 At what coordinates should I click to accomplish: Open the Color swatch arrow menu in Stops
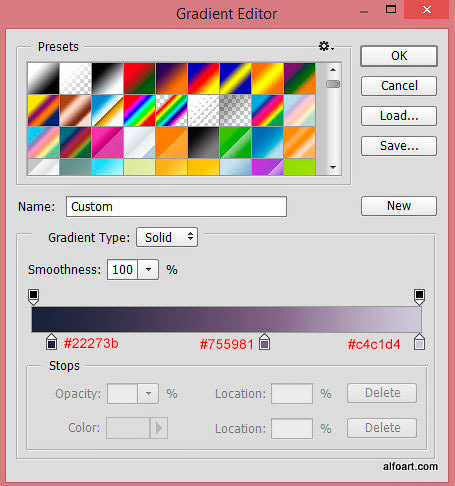click(159, 428)
